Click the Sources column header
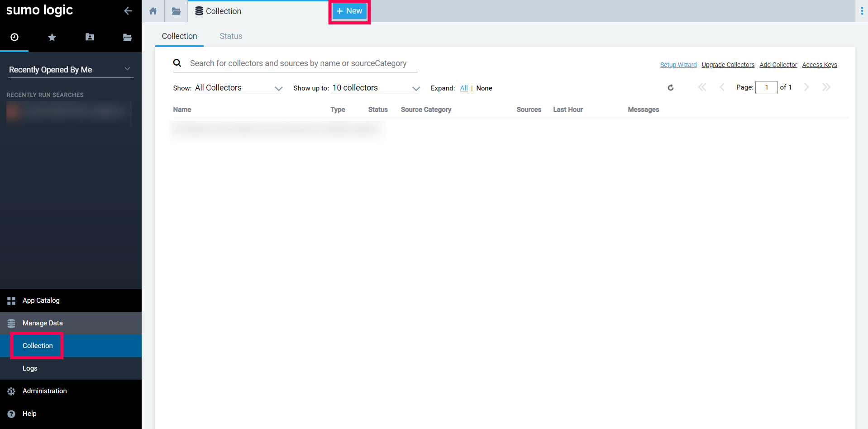This screenshot has height=429, width=868. (529, 110)
